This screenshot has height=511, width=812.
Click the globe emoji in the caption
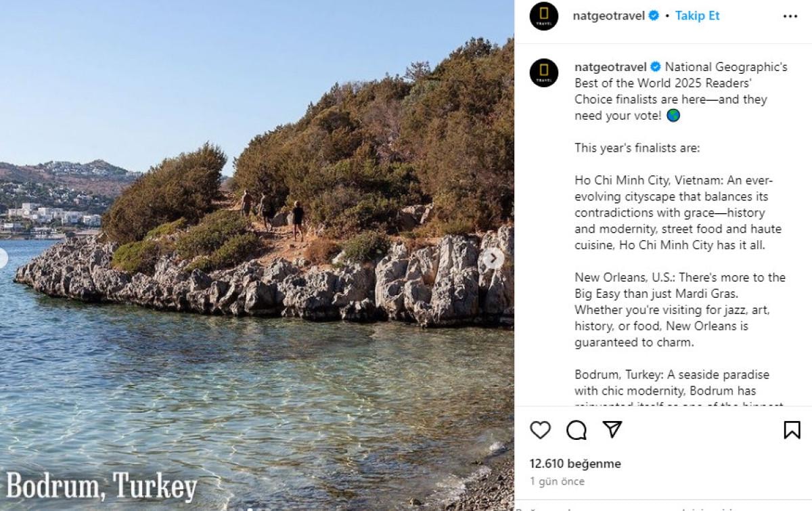click(673, 116)
